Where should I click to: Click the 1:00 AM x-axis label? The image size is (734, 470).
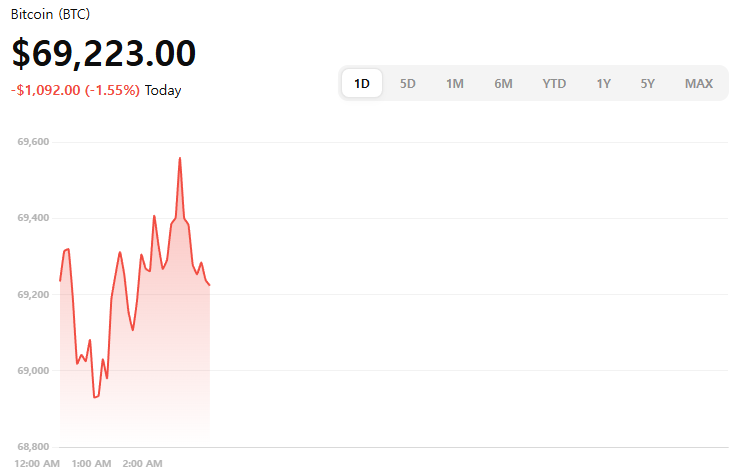click(92, 463)
